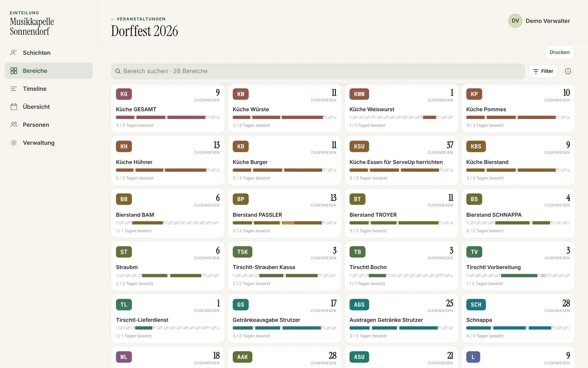588x368 pixels.
Task: Click the ASU badge at the bottom
Action: [x=359, y=357]
